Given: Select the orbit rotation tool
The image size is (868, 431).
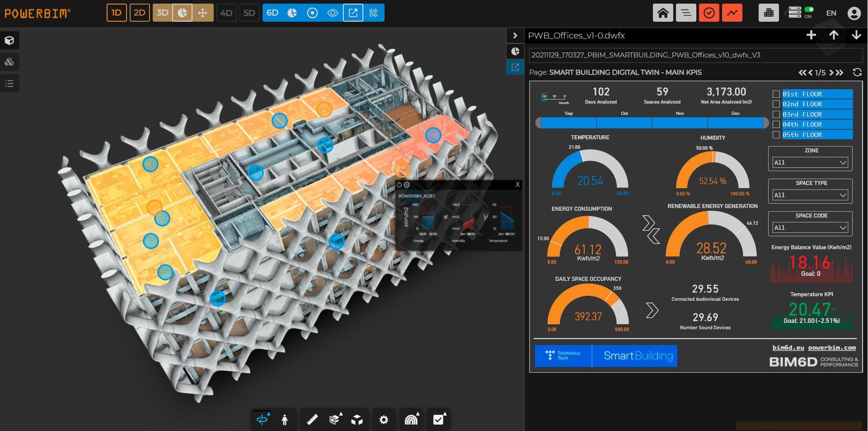Looking at the screenshot, I should [x=261, y=419].
